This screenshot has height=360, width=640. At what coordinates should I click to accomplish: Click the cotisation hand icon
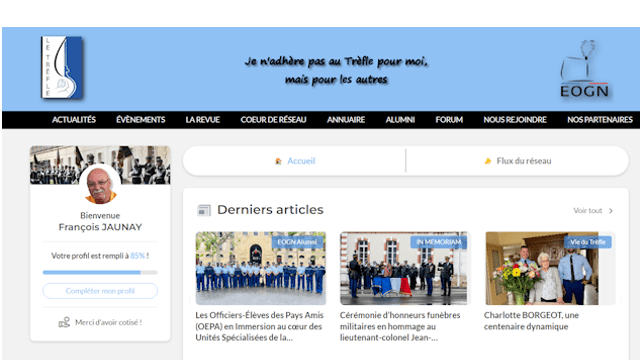pyautogui.click(x=64, y=322)
